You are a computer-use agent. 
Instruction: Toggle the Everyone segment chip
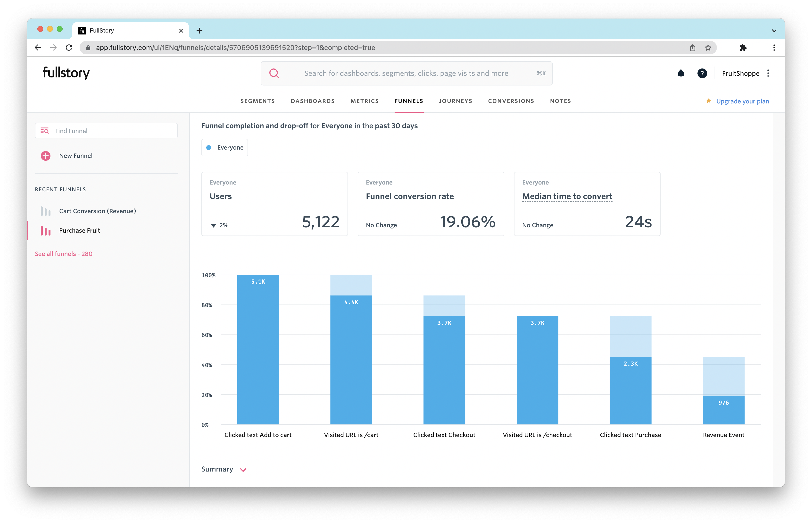coord(225,148)
